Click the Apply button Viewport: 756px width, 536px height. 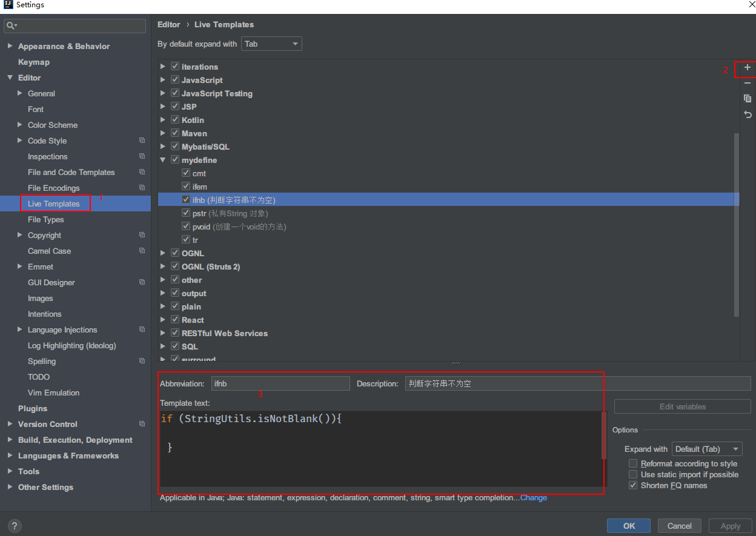pyautogui.click(x=730, y=526)
